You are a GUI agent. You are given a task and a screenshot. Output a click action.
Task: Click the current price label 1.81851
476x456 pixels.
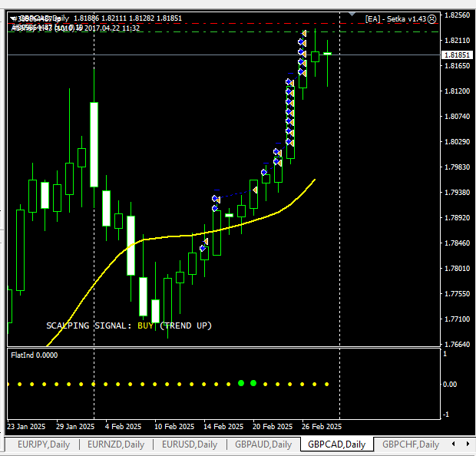(x=457, y=55)
